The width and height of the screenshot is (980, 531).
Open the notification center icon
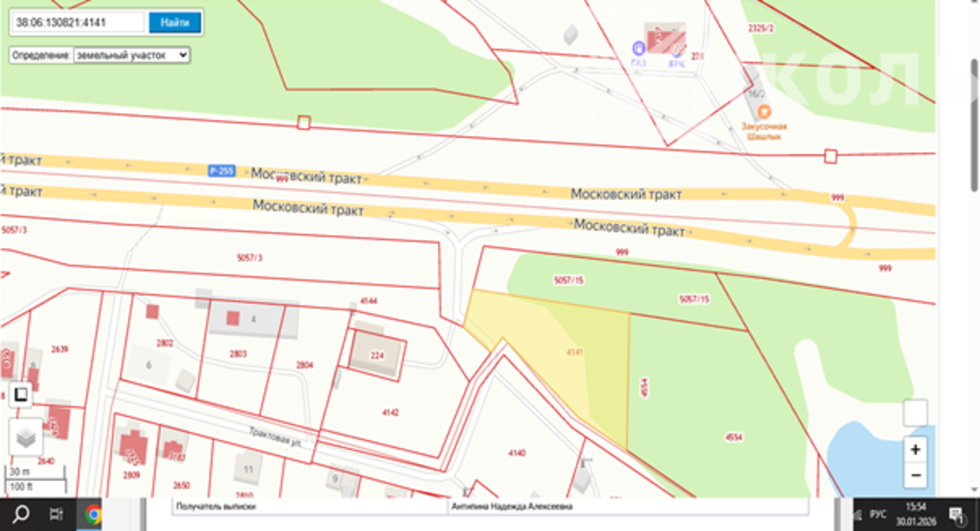(956, 515)
